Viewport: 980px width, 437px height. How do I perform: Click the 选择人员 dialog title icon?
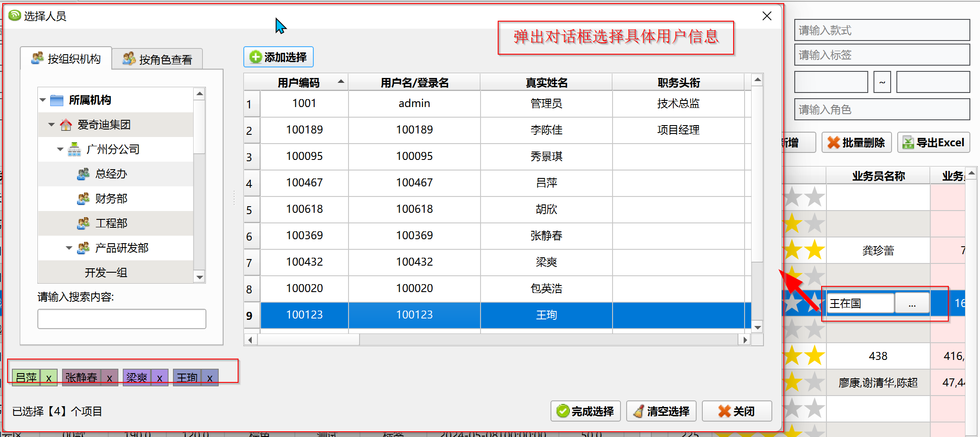point(15,15)
